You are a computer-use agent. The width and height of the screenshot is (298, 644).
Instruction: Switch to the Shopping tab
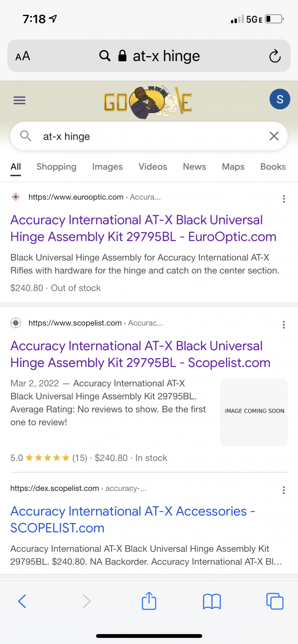56,167
